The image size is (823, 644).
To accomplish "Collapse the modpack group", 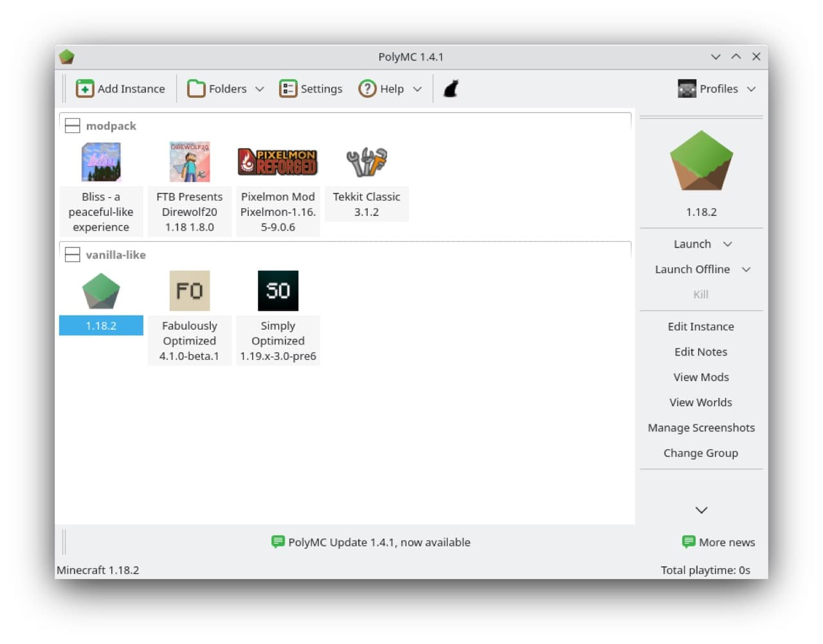I will 73,126.
